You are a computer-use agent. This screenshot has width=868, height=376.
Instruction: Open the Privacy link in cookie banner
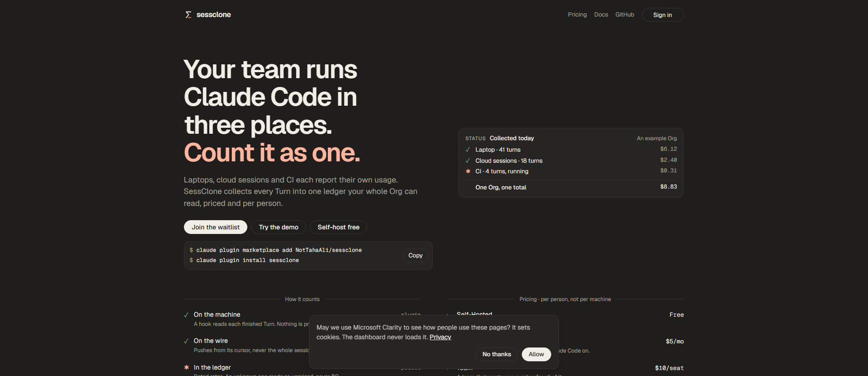(440, 337)
